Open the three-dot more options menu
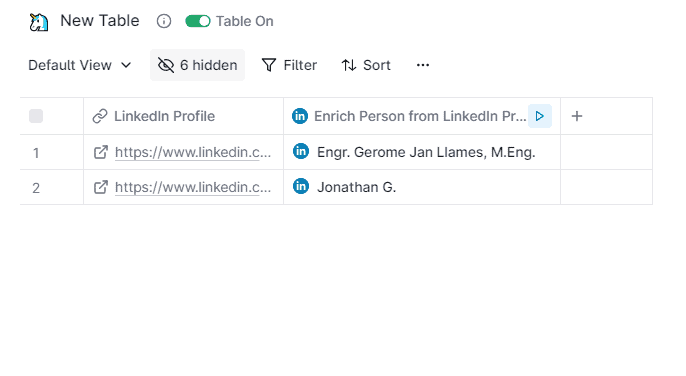The height and width of the screenshot is (376, 686). tap(423, 65)
